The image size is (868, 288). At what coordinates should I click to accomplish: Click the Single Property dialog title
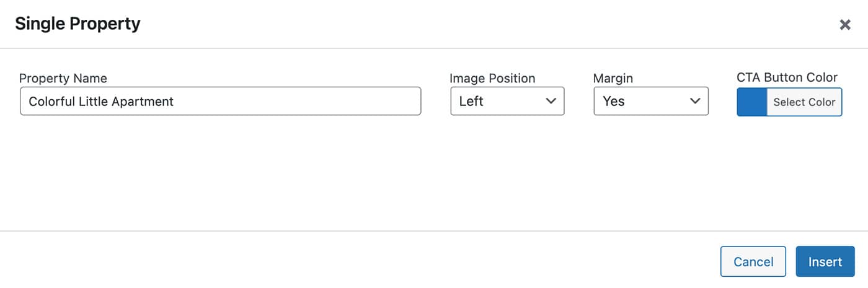point(77,24)
